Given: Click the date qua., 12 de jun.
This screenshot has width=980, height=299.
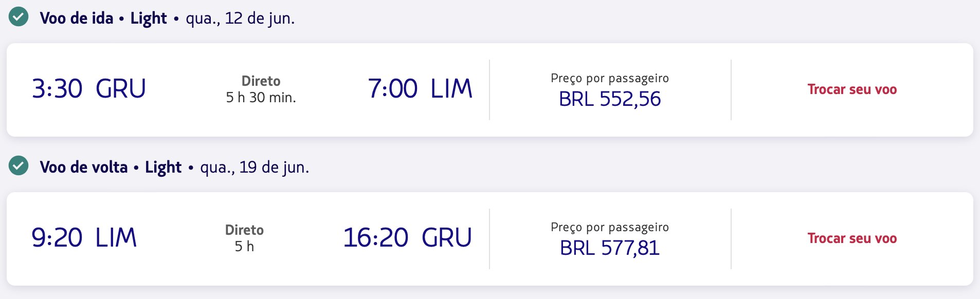Looking at the screenshot, I should 240,18.
